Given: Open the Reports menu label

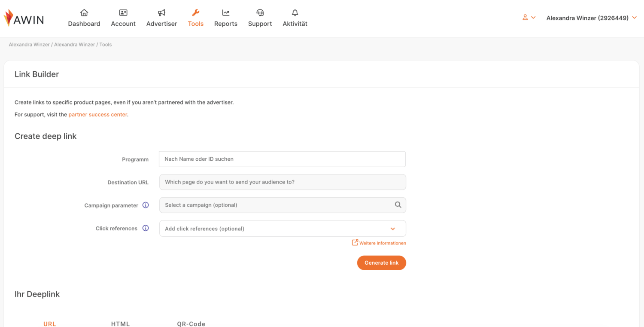Looking at the screenshot, I should tap(226, 24).
